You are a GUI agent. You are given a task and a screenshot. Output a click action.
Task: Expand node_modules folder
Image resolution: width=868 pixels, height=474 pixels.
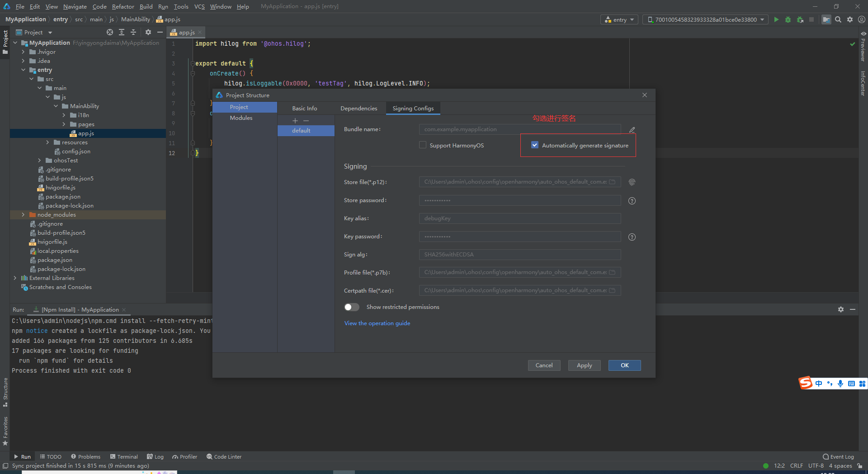[x=24, y=215]
